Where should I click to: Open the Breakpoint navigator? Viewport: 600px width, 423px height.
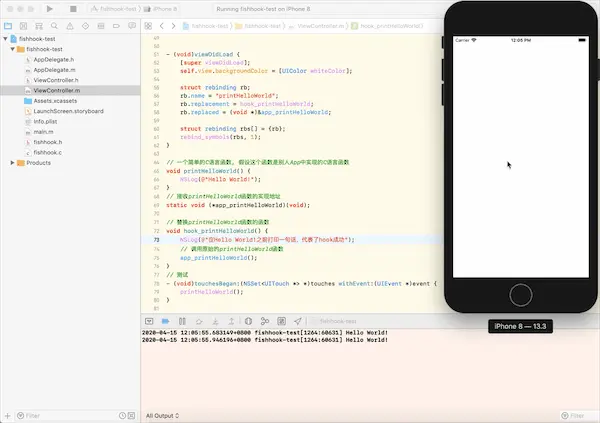116,26
